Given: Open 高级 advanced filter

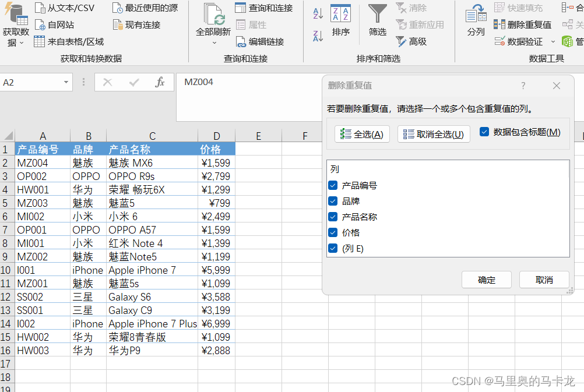Looking at the screenshot, I should [411, 42].
